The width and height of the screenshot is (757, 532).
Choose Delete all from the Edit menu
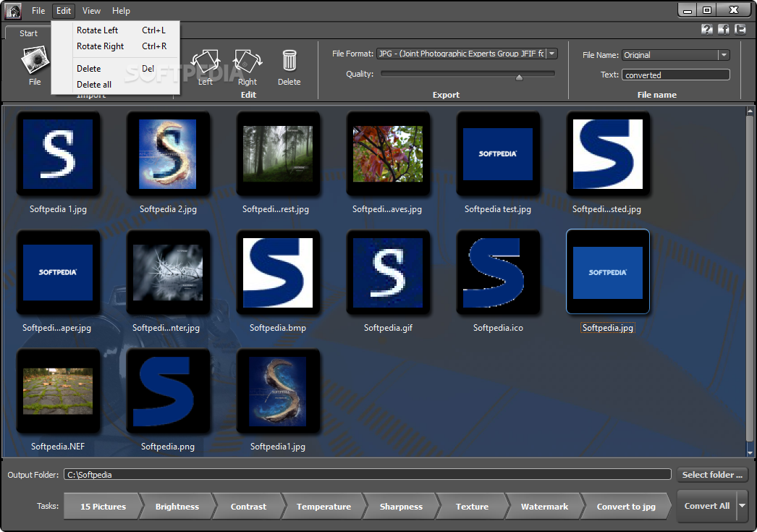(116, 85)
